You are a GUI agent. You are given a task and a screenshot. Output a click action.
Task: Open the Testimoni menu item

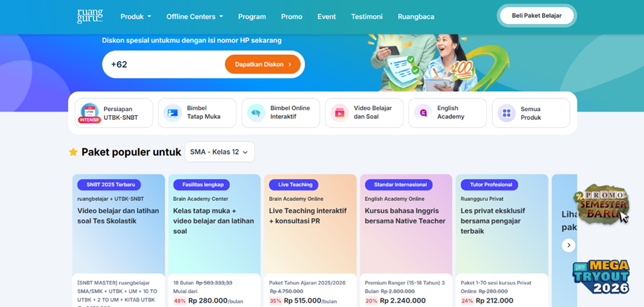[367, 17]
